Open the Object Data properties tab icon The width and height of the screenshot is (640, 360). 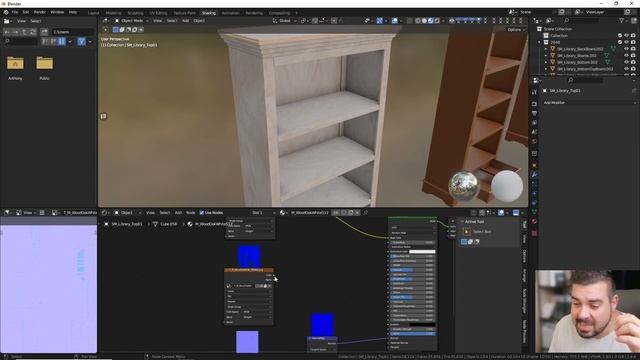point(534,212)
